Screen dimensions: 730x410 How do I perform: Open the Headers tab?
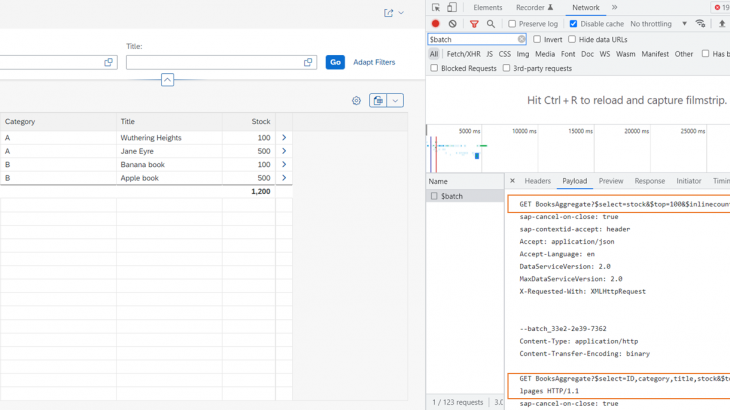537,181
